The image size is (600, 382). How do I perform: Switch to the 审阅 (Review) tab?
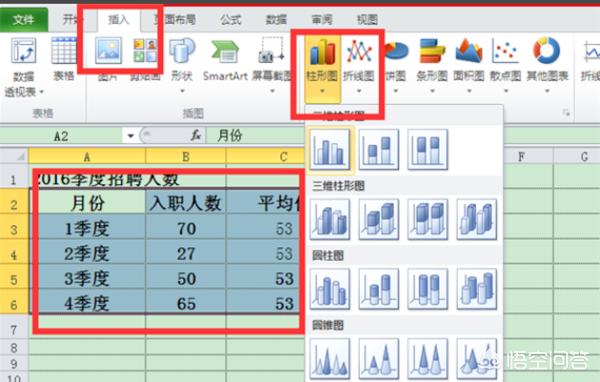pyautogui.click(x=322, y=19)
